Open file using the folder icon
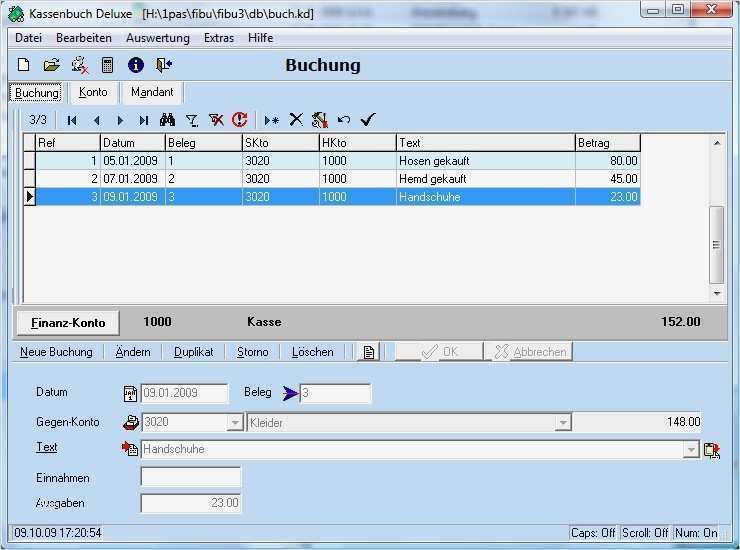740x550 pixels. click(x=51, y=65)
